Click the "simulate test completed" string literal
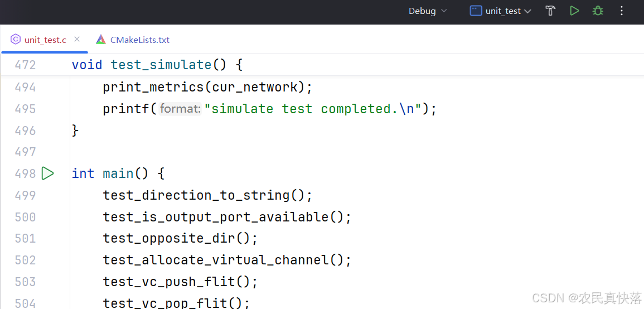This screenshot has width=644, height=309. coord(312,109)
